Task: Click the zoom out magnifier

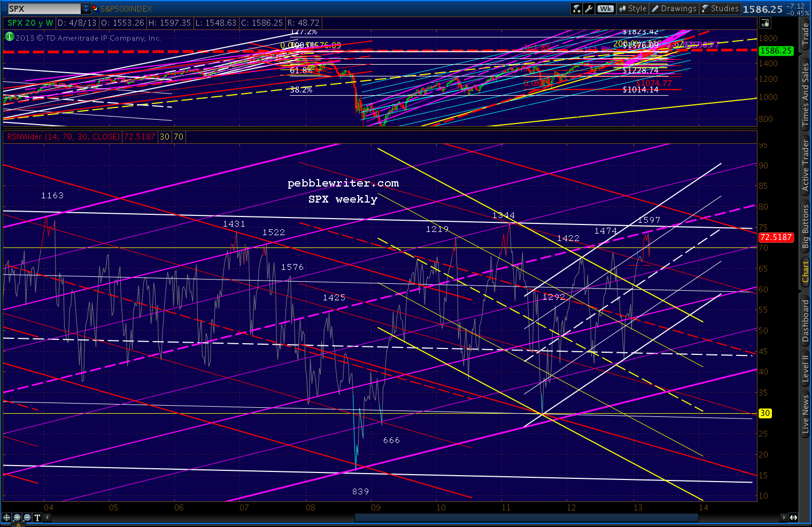Action: 27,517
